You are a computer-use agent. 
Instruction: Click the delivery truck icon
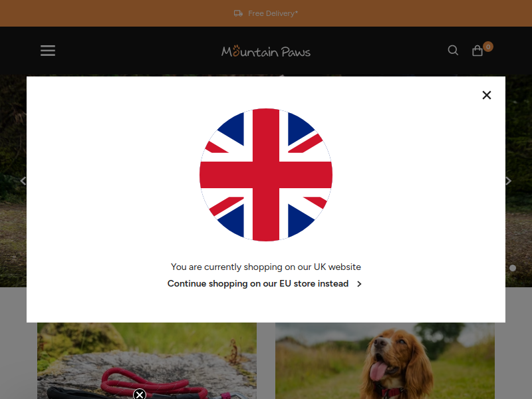tap(238, 13)
